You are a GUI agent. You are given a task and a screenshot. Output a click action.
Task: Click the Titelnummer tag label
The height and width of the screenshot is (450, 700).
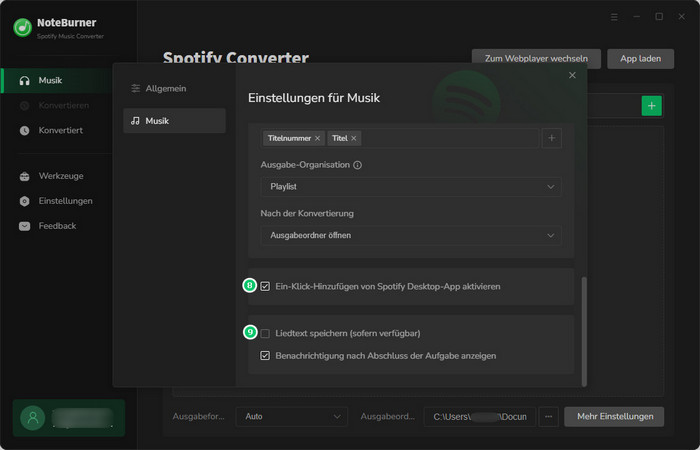click(x=289, y=138)
